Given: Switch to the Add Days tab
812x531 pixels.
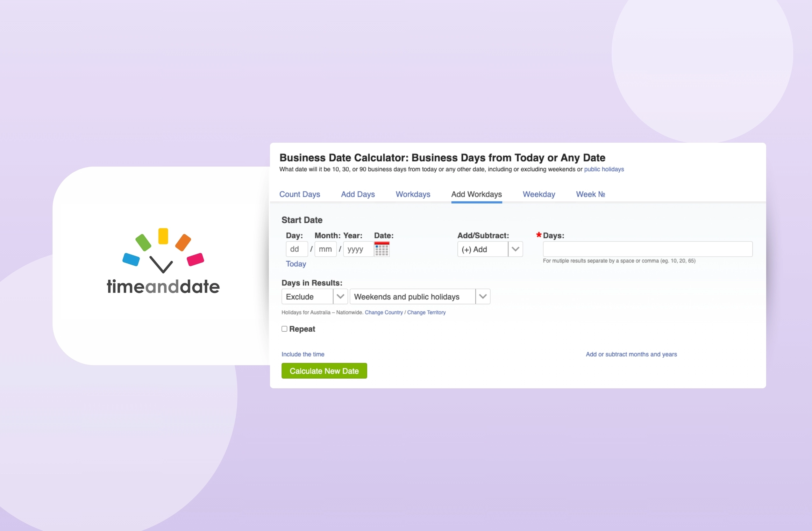Looking at the screenshot, I should point(358,194).
